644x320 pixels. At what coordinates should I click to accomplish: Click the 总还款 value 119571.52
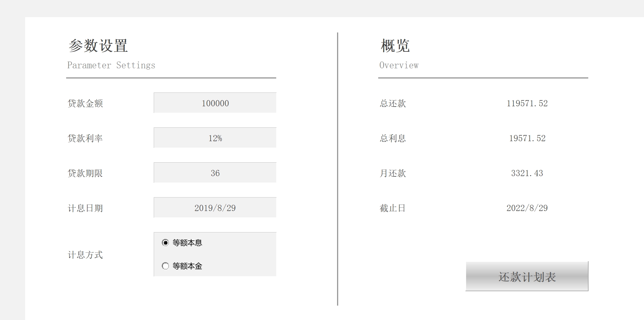527,104
